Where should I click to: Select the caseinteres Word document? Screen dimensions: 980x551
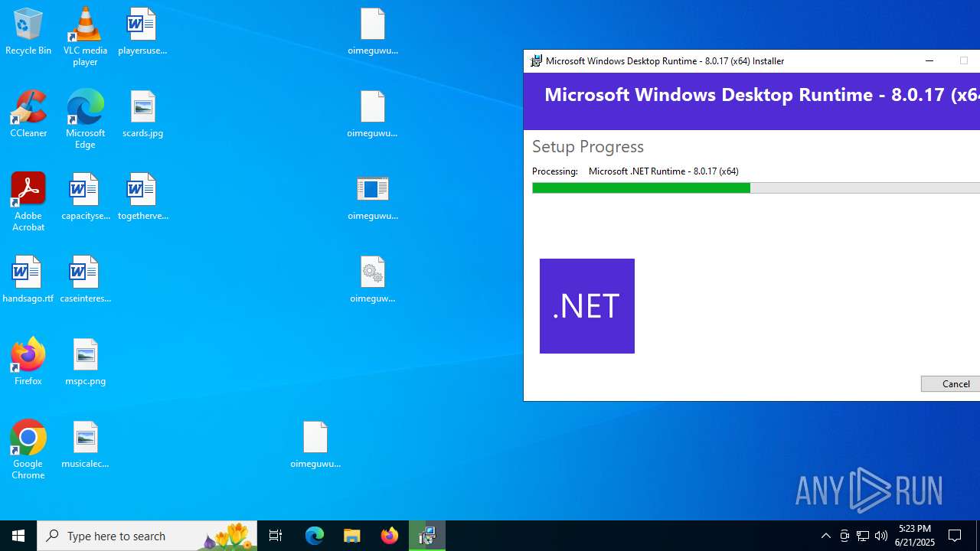85,279
